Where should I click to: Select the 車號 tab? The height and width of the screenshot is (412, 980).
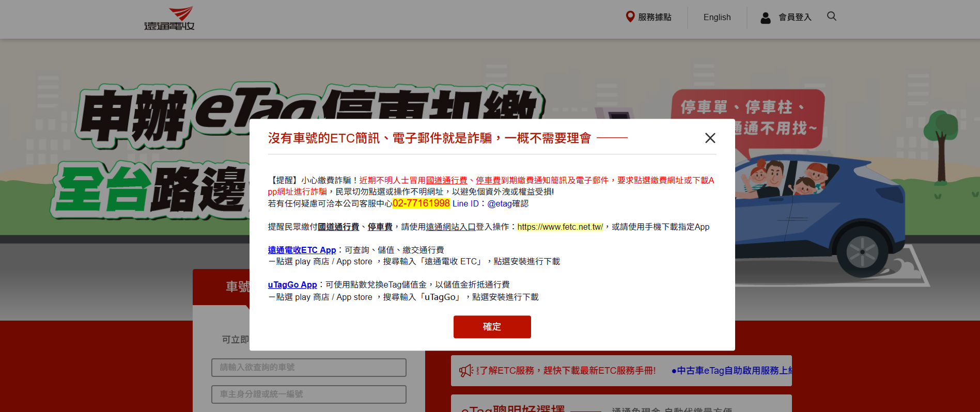click(x=237, y=287)
